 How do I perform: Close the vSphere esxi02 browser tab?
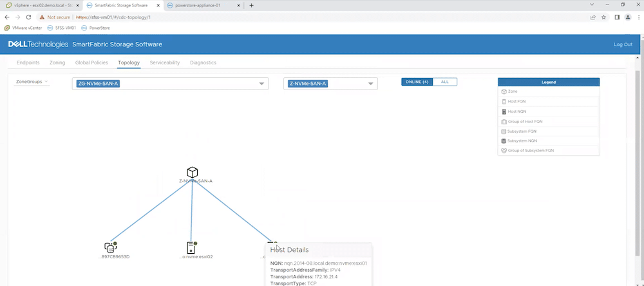point(78,5)
